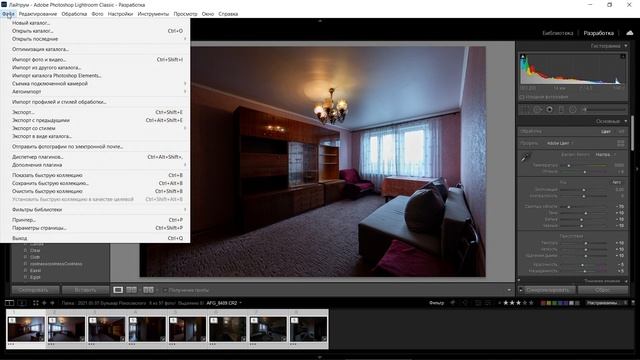Toggle the sync auto switch beside Синхронизировать
Image resolution: width=640 pixels, height=360 pixels.
(x=521, y=290)
